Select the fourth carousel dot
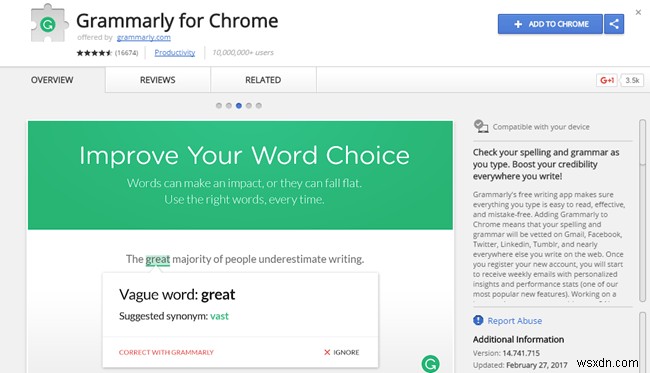 pyautogui.click(x=249, y=106)
